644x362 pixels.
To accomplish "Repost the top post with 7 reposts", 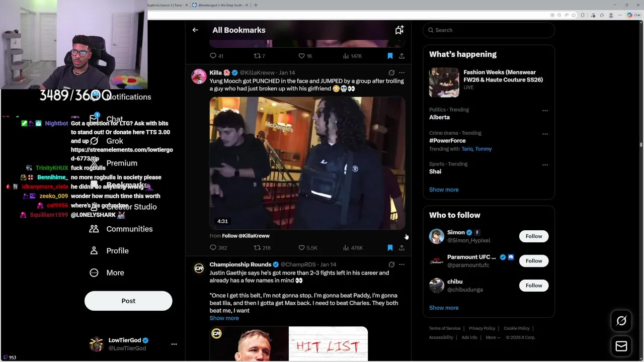I will pyautogui.click(x=259, y=56).
